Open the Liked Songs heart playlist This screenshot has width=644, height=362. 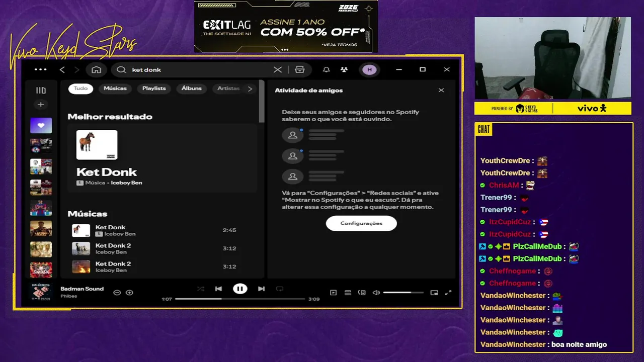pyautogui.click(x=41, y=125)
